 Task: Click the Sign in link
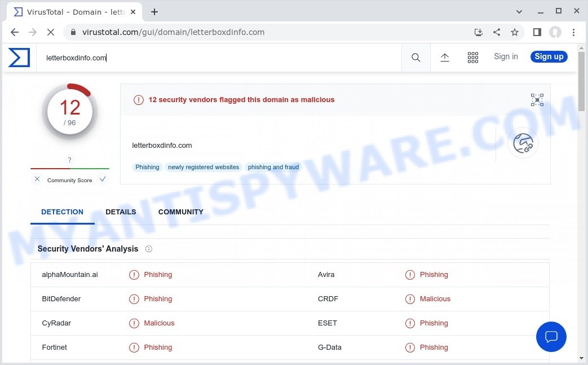click(x=506, y=56)
